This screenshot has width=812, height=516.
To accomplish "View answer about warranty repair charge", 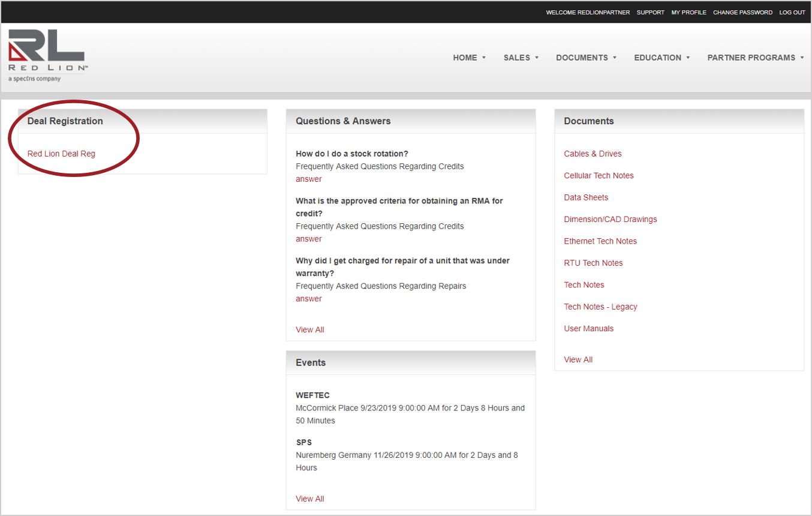I will tap(308, 299).
